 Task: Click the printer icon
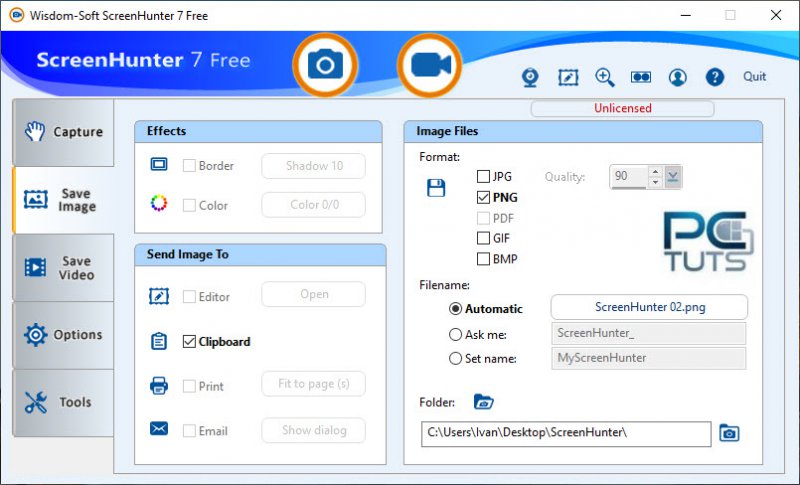pyautogui.click(x=159, y=386)
